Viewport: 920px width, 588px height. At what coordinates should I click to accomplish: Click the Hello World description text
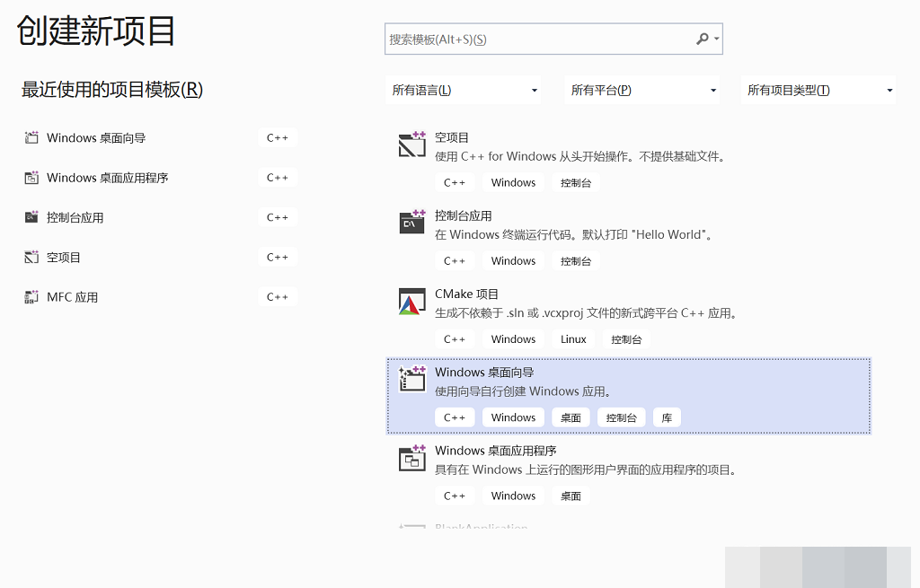[574, 234]
